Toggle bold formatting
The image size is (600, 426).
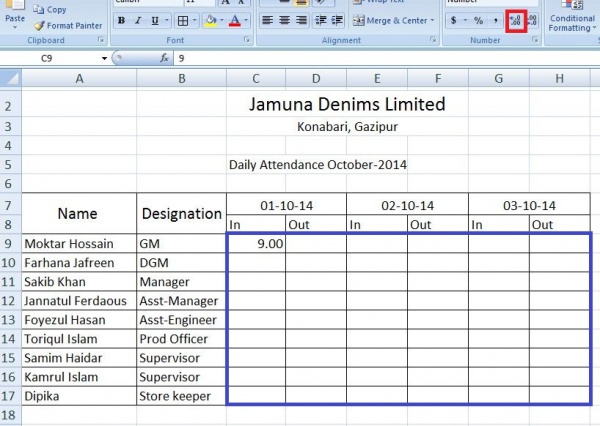tap(121, 20)
